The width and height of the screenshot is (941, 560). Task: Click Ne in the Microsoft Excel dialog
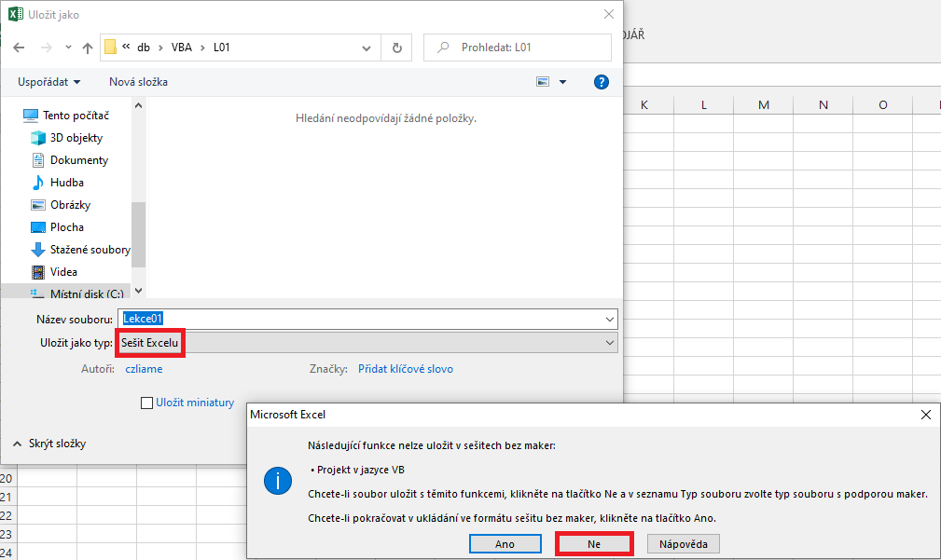[594, 543]
